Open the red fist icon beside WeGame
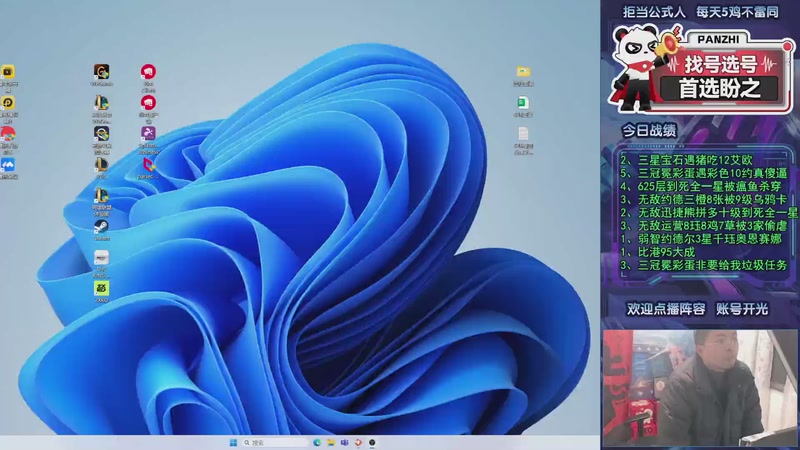 click(148, 71)
